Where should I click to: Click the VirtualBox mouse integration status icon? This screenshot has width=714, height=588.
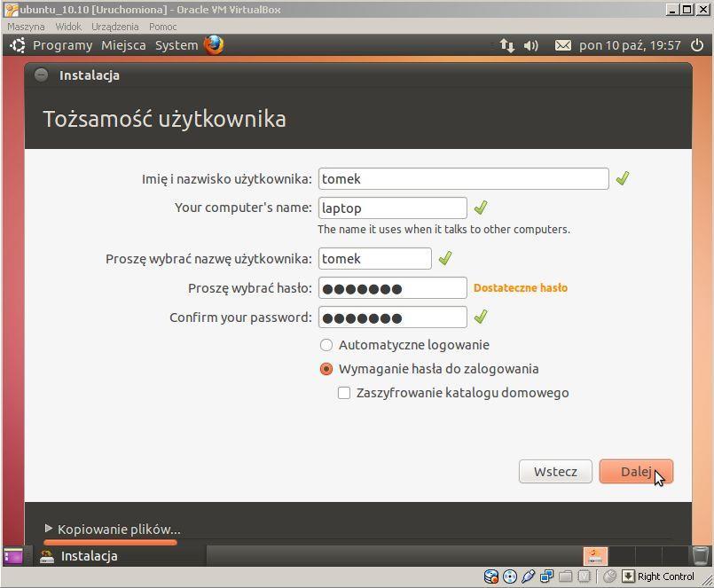(x=609, y=576)
